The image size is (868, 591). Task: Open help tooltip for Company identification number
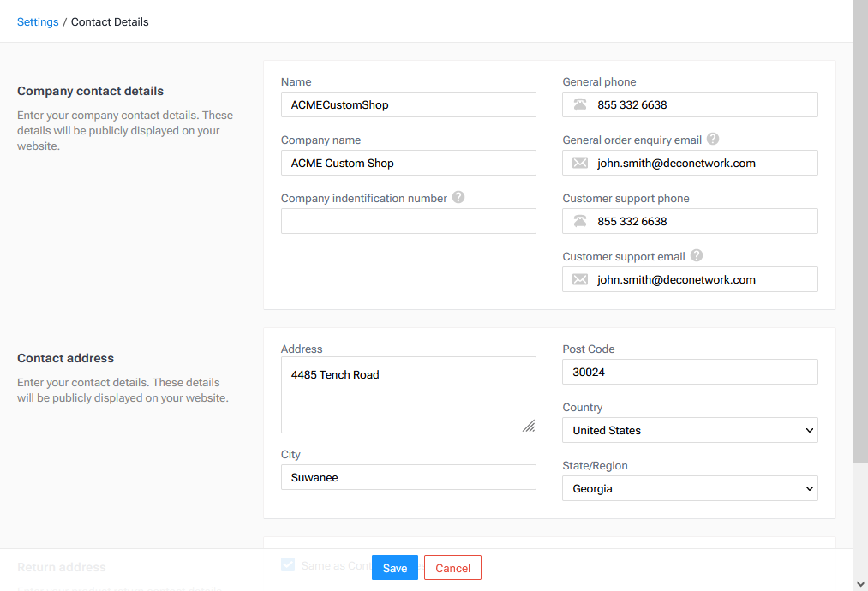click(458, 197)
